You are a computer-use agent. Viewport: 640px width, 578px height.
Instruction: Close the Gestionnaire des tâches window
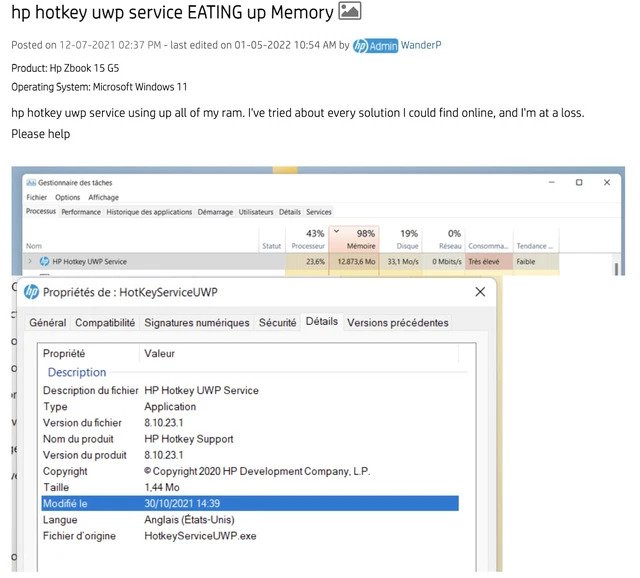tap(607, 182)
